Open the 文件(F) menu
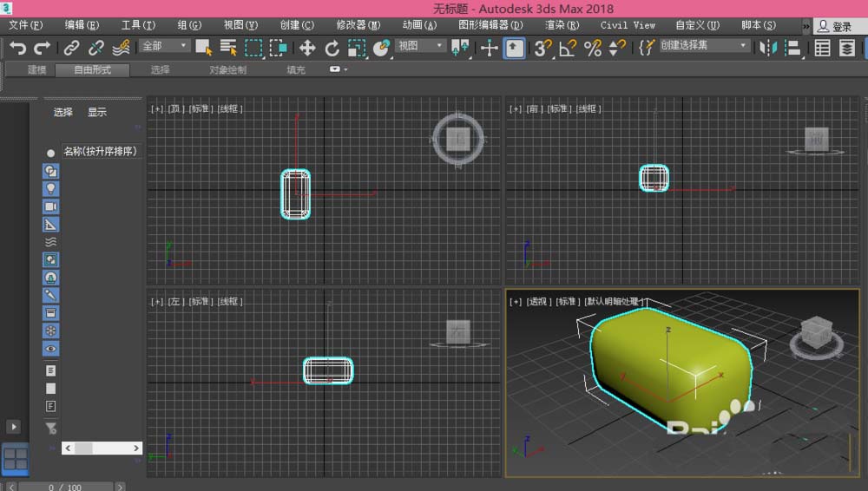 point(25,25)
